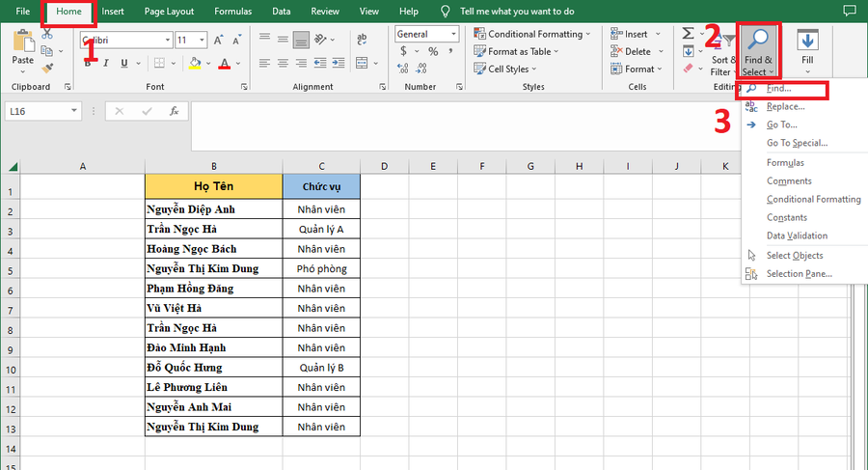The height and width of the screenshot is (470, 868).
Task: Open Font dialog launcher
Action: point(244,87)
